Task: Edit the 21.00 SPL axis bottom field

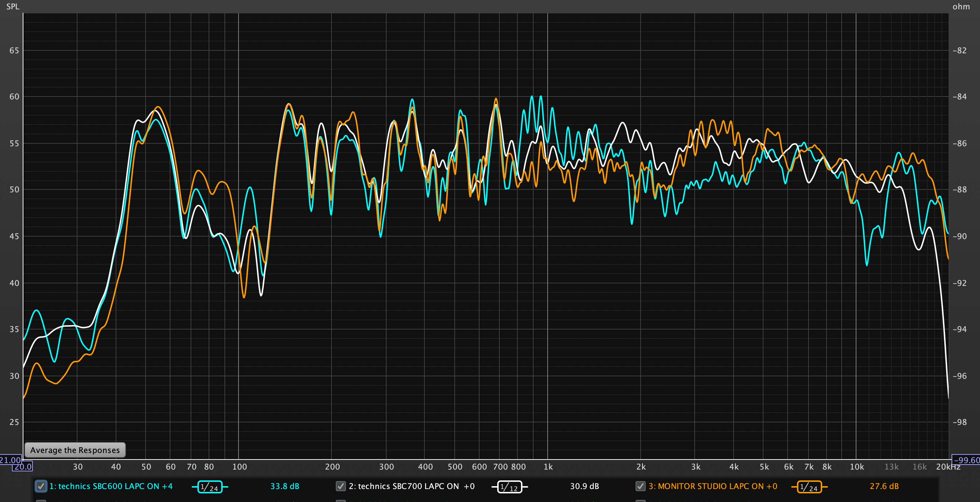Action: (10, 460)
